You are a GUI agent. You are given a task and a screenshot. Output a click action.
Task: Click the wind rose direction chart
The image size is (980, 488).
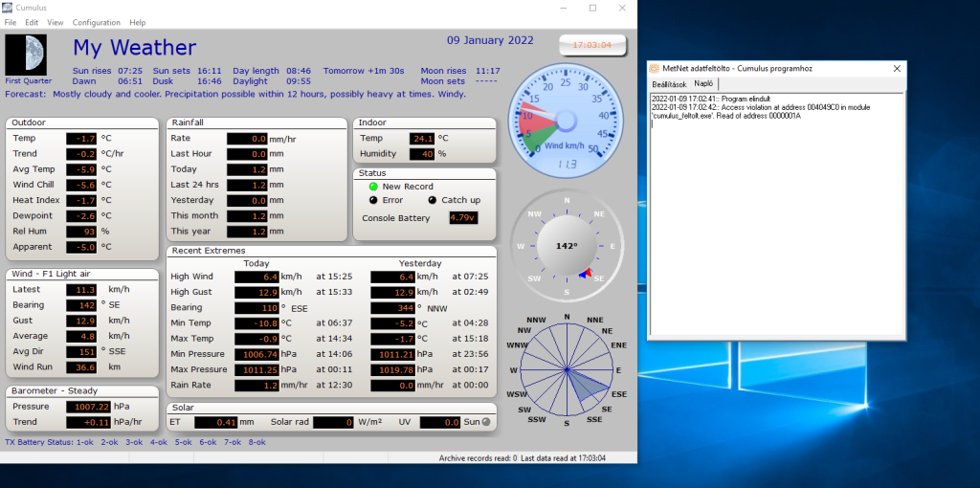(567, 368)
